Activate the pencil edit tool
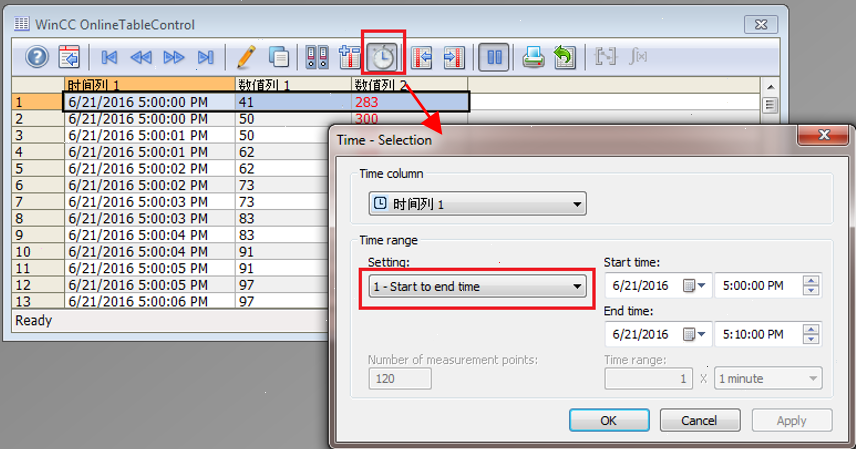856x449 pixels. tap(246, 57)
